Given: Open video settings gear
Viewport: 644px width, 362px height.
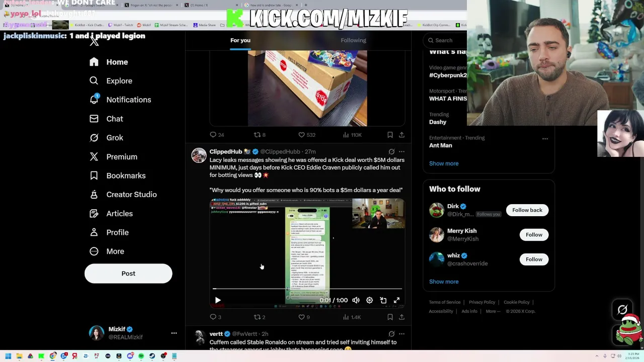Looking at the screenshot, I should [369, 300].
